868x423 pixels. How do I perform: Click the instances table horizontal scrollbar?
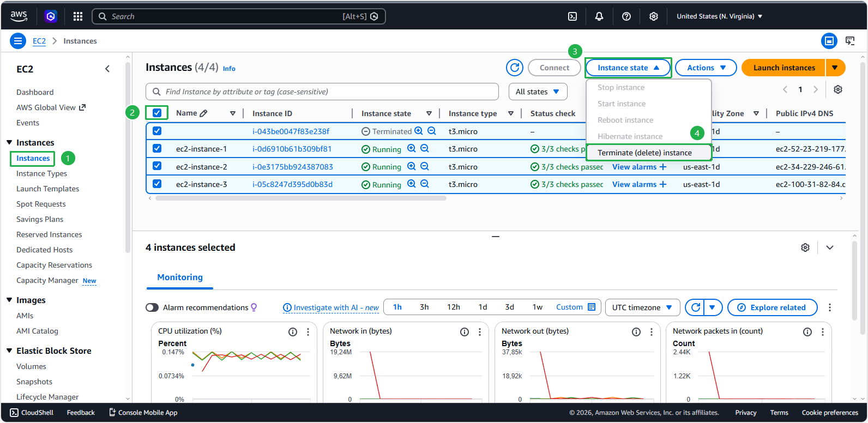[x=301, y=198]
